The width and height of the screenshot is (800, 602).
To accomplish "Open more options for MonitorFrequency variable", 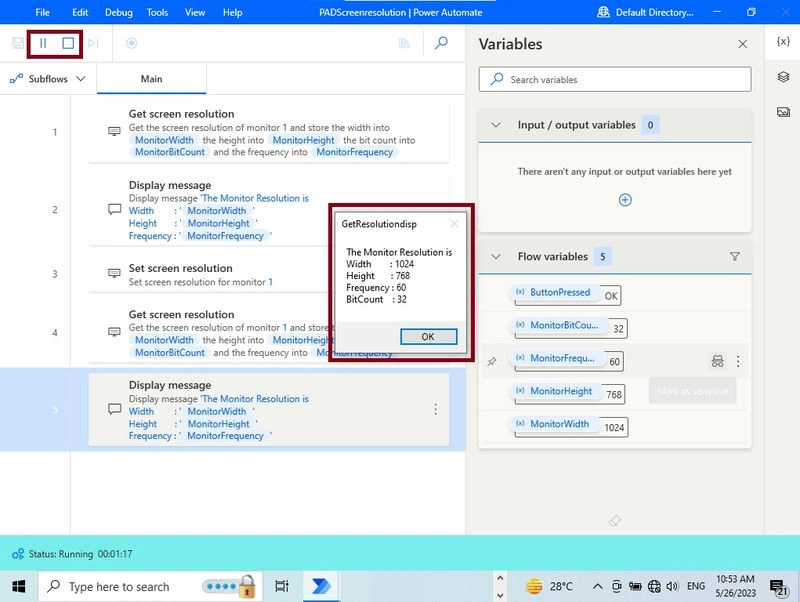I will pos(738,361).
